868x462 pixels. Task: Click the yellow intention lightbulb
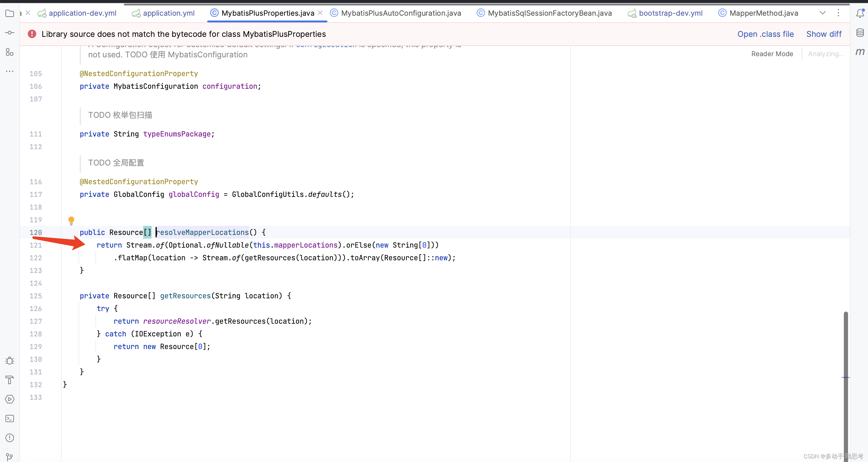[x=71, y=220]
